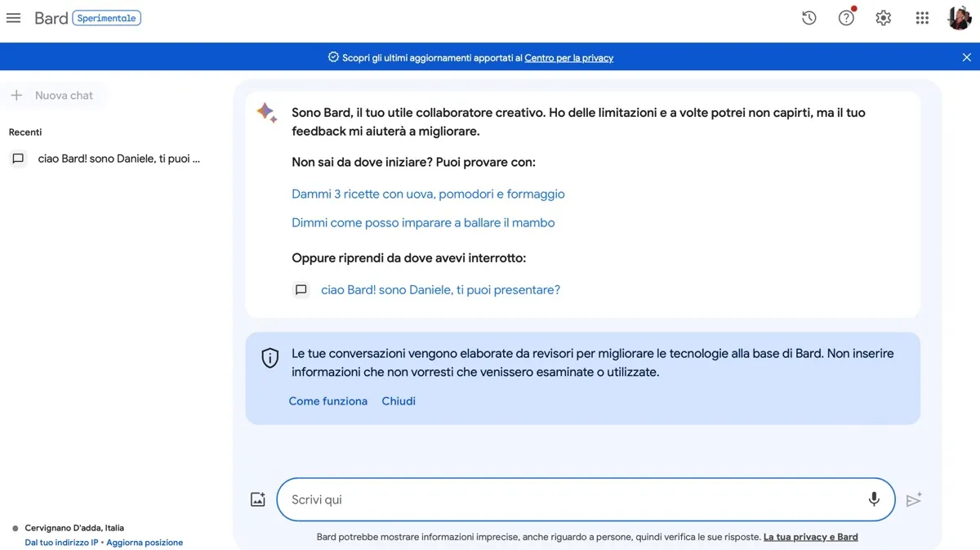Focus the 'Scrivi qui' text field

[x=572, y=499]
